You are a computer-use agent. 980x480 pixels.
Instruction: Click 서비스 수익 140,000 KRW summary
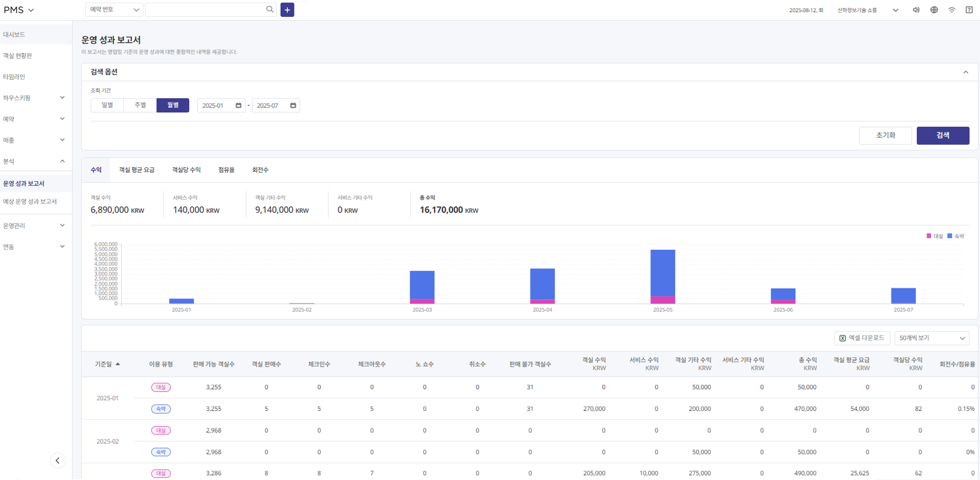tap(196, 205)
